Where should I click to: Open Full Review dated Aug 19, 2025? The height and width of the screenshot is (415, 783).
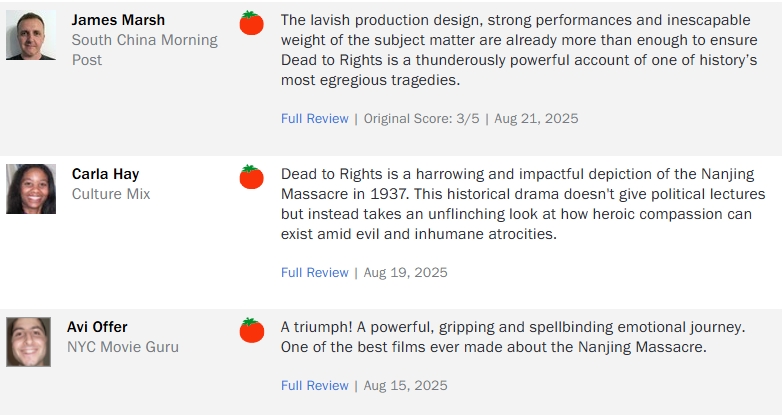[314, 272]
